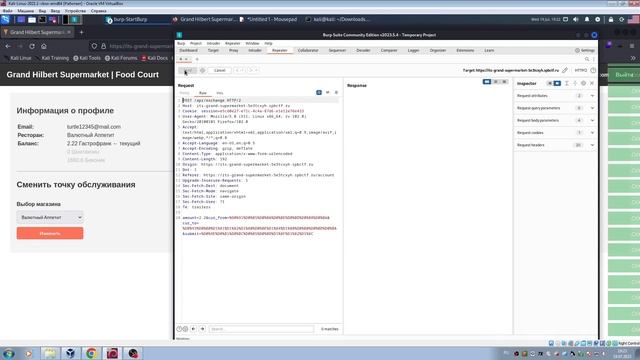This screenshot has height=360, width=640.
Task: Select the tabbed response layout
Action: point(504,82)
